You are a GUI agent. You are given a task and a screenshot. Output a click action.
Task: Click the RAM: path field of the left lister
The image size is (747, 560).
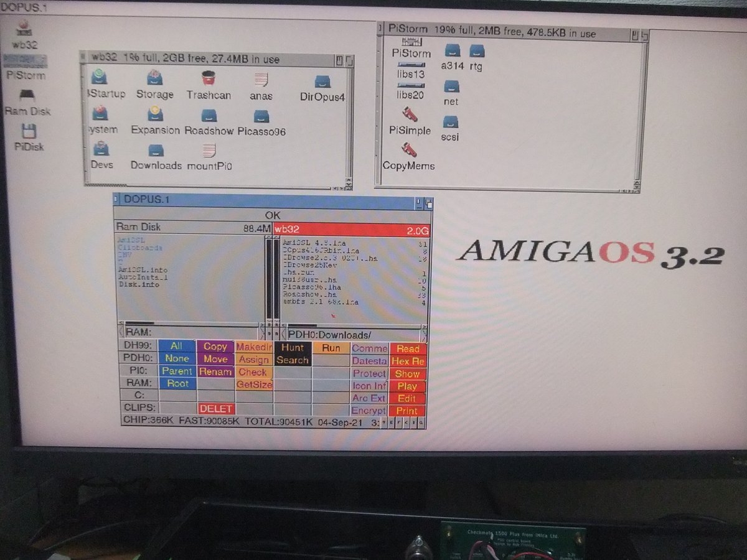191,332
